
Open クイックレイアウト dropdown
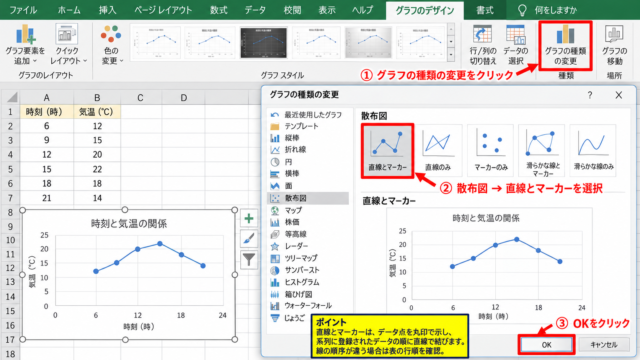[68, 44]
